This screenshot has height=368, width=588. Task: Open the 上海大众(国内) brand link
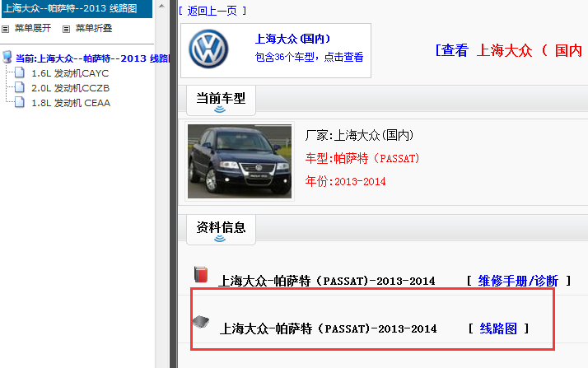pos(293,39)
